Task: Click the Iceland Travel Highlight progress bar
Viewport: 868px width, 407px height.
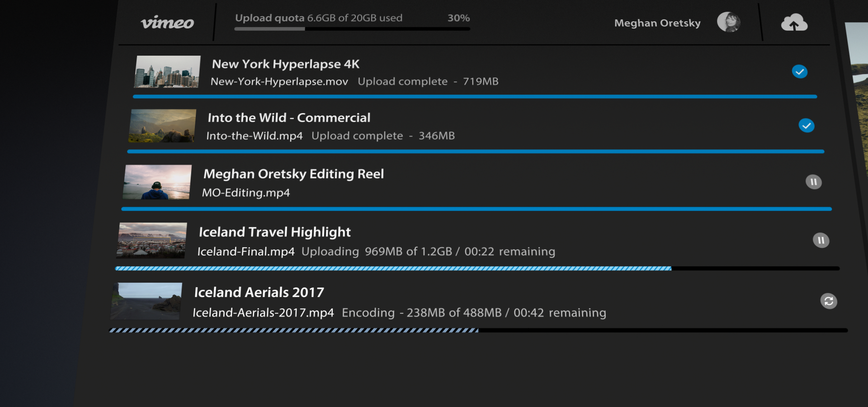Action: (x=477, y=269)
